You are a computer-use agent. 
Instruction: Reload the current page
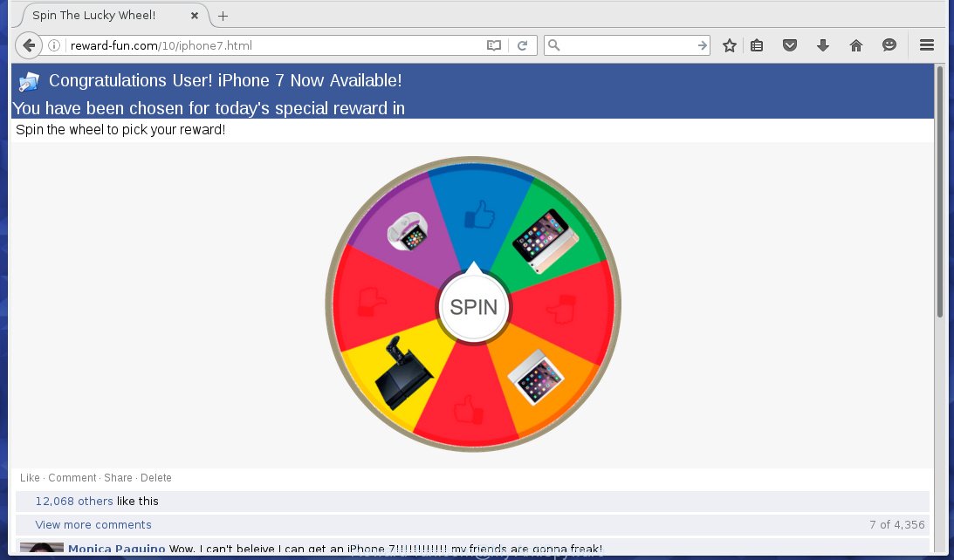coord(522,45)
